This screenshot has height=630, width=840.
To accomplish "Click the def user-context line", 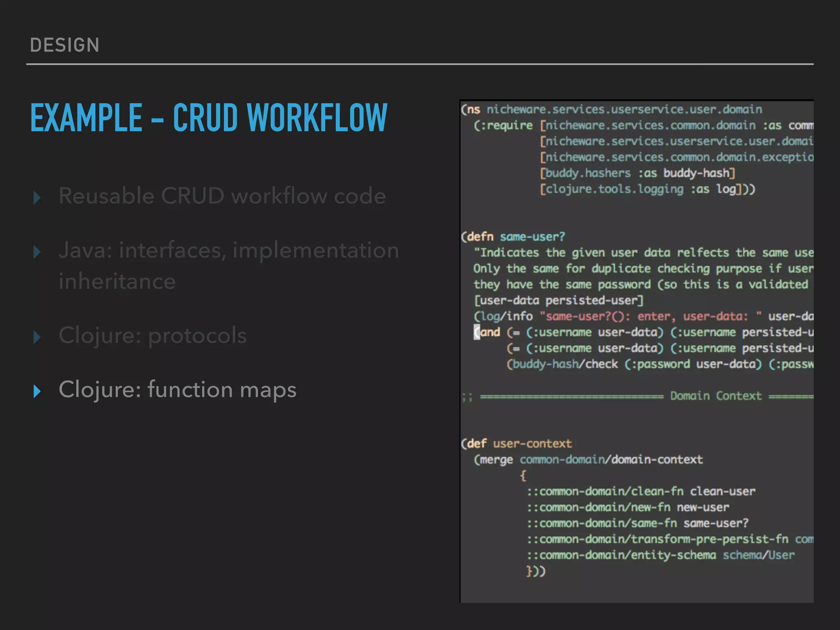I will 516,444.
